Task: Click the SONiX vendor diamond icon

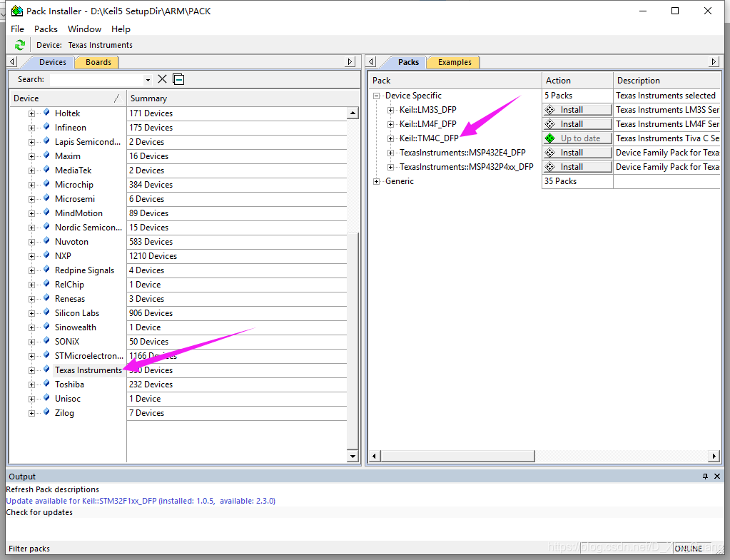Action: click(46, 341)
